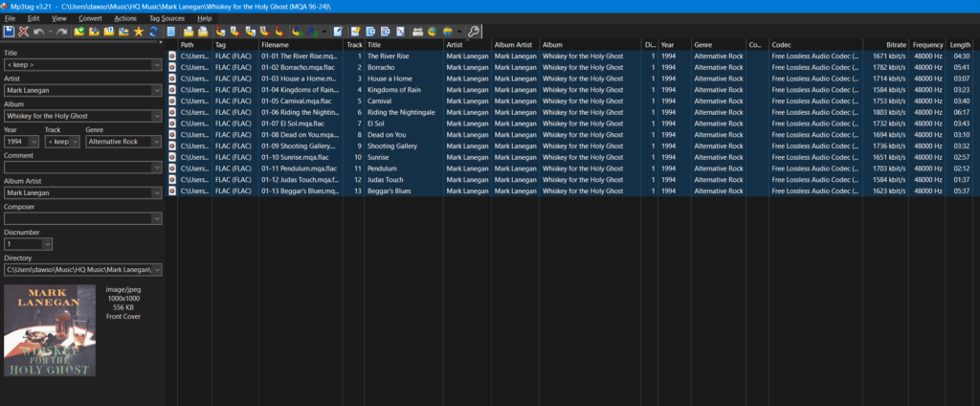Remove tag using the red X icon

pyautogui.click(x=23, y=32)
